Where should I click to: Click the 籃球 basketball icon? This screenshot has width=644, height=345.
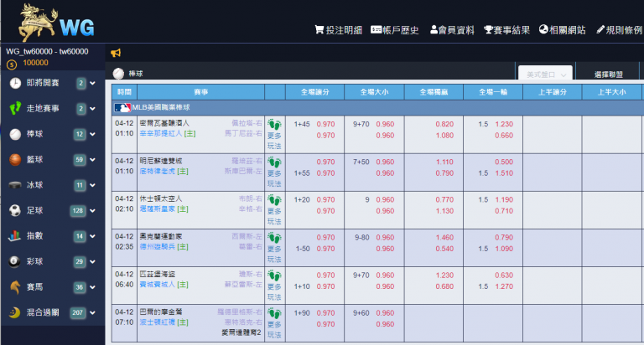click(16, 159)
